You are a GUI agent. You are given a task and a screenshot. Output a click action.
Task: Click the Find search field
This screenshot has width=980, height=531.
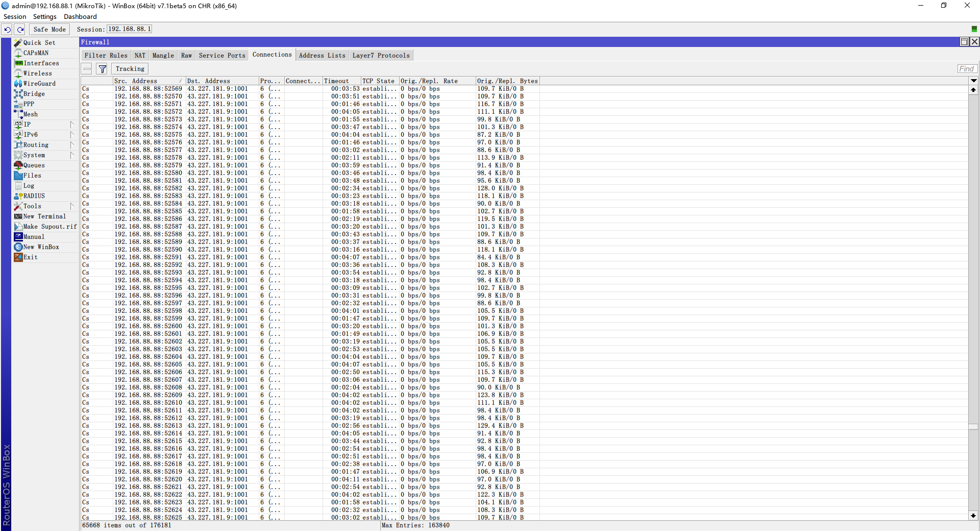[x=966, y=69]
